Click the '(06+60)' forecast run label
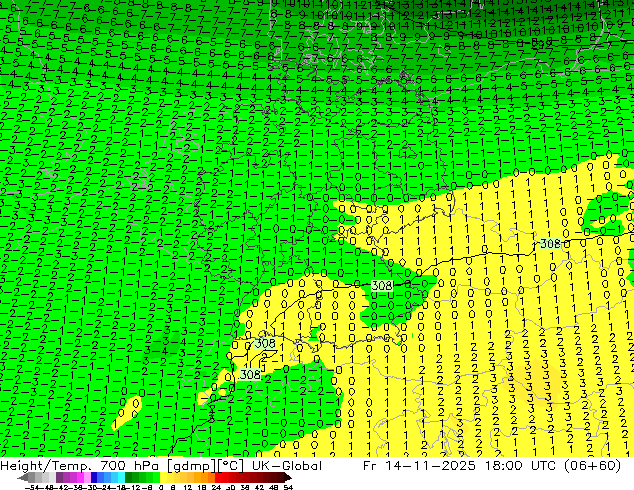This screenshot has width=634, height=490. click(x=594, y=466)
